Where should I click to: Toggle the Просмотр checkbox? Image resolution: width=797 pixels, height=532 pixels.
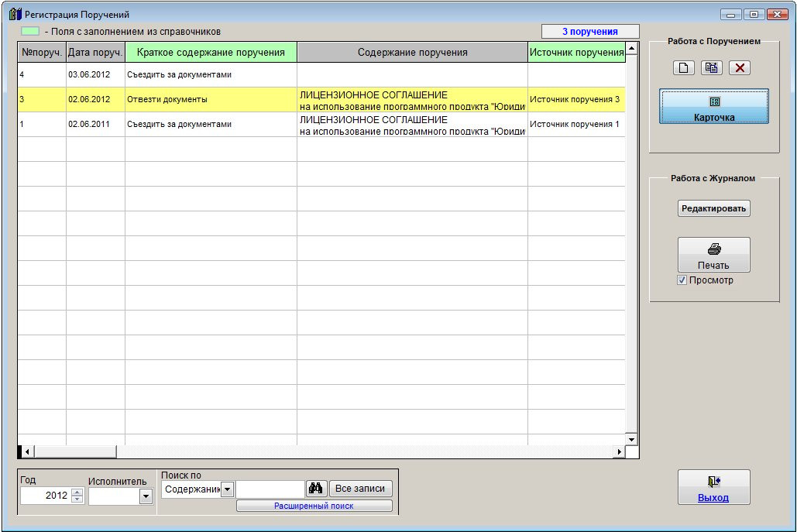coord(682,280)
